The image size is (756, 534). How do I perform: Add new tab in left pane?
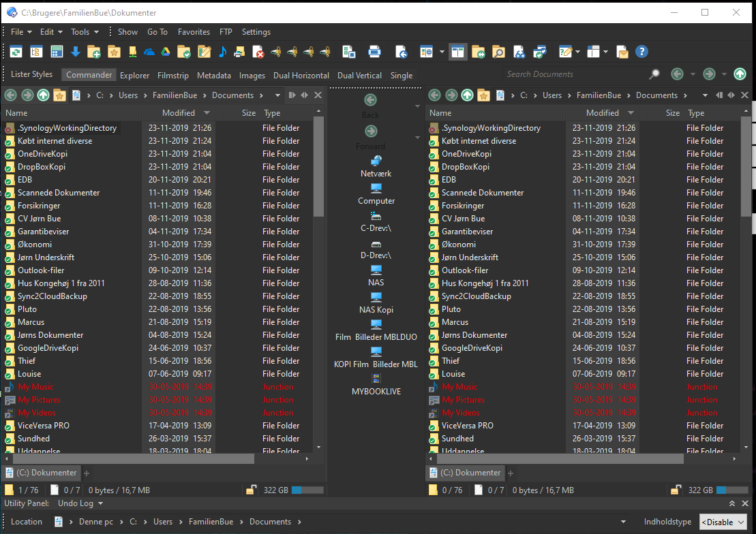(87, 473)
